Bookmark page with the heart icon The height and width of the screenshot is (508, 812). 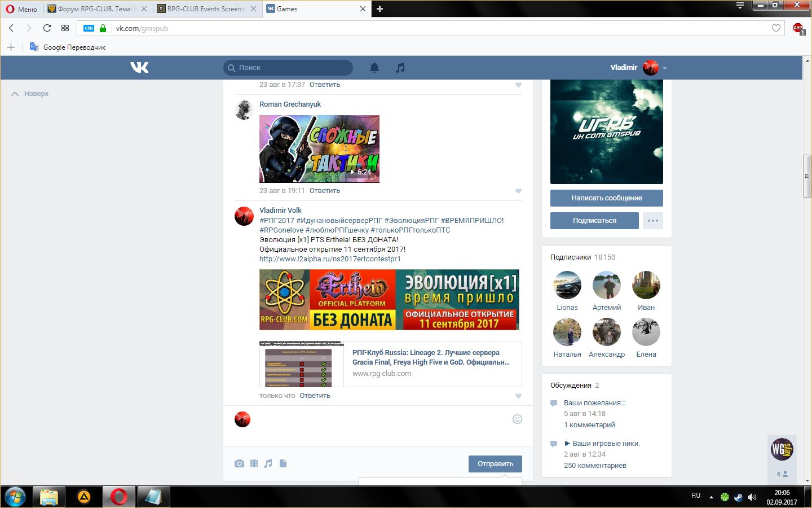tap(776, 28)
